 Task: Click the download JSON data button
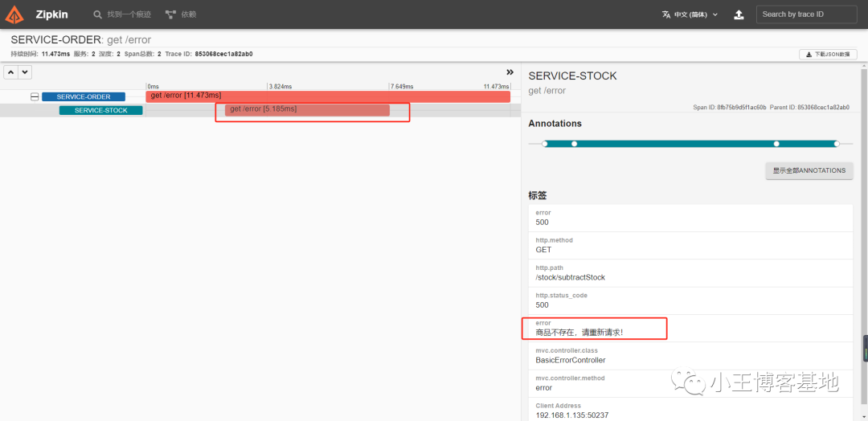(x=828, y=54)
